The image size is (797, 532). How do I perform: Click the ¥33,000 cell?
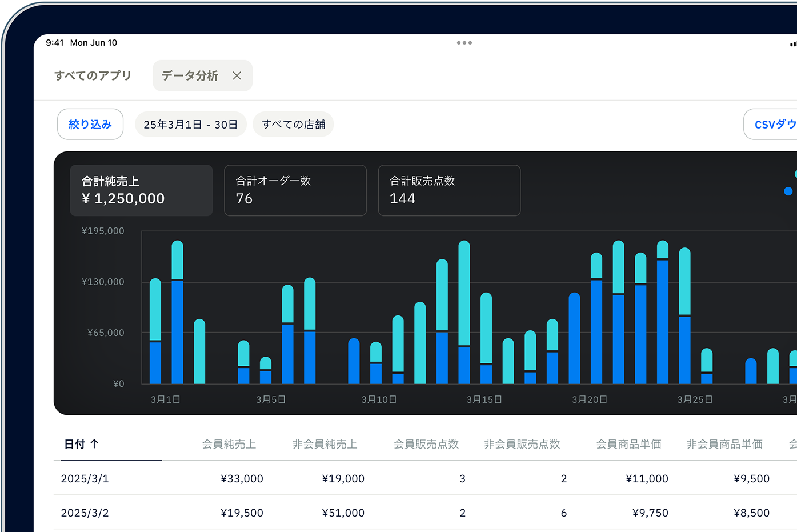click(x=242, y=478)
